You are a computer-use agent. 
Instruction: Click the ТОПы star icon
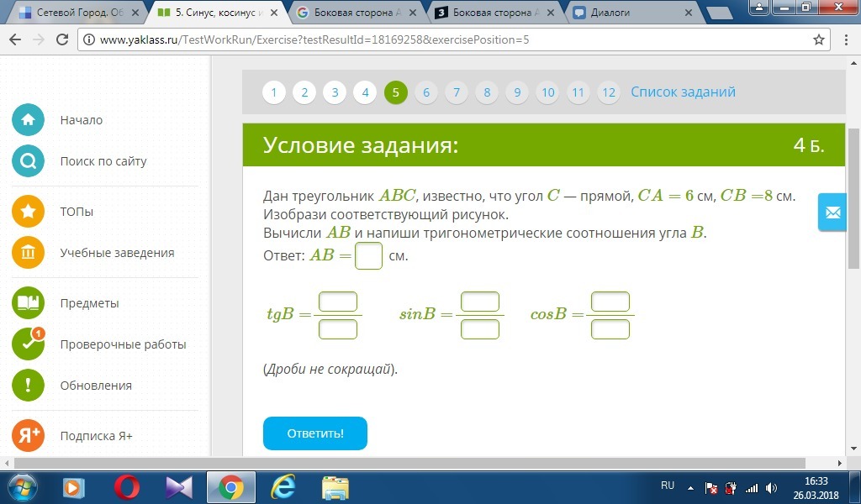tap(28, 212)
